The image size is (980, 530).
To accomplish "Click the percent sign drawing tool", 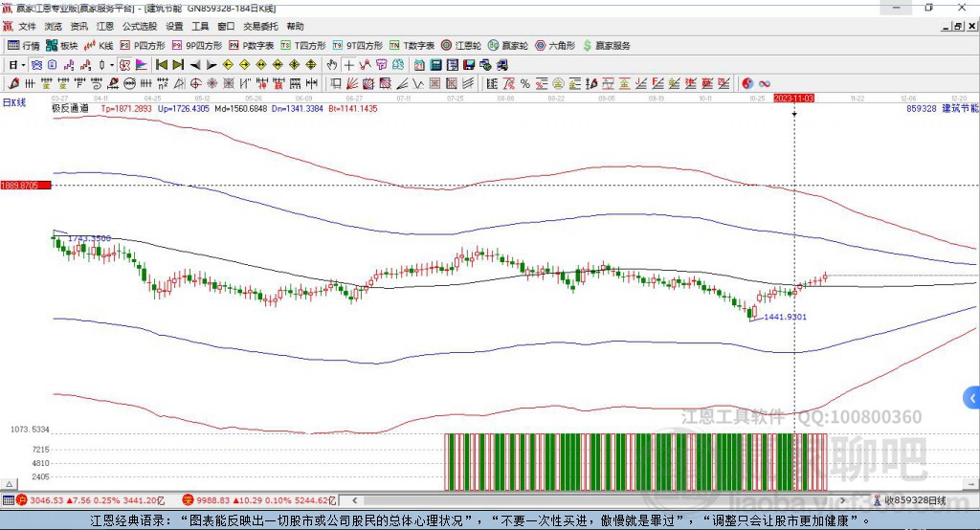I will tap(526, 83).
